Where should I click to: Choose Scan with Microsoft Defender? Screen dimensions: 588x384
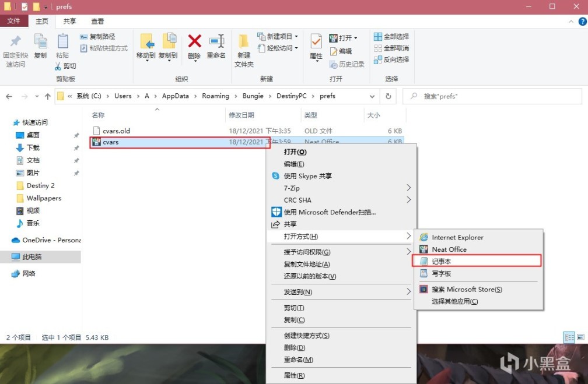330,212
